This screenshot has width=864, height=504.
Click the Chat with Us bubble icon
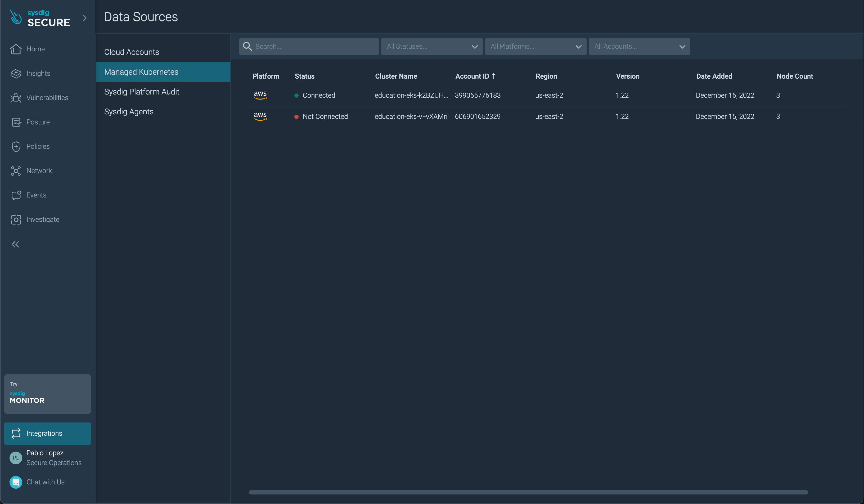pyautogui.click(x=16, y=482)
